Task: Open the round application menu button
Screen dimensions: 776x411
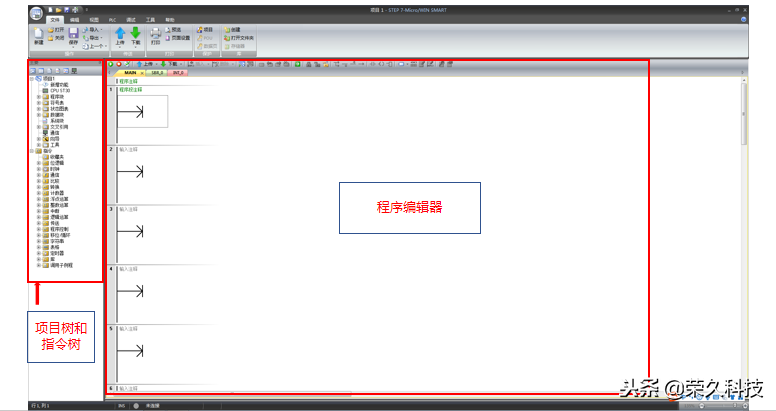Action: click(x=37, y=13)
